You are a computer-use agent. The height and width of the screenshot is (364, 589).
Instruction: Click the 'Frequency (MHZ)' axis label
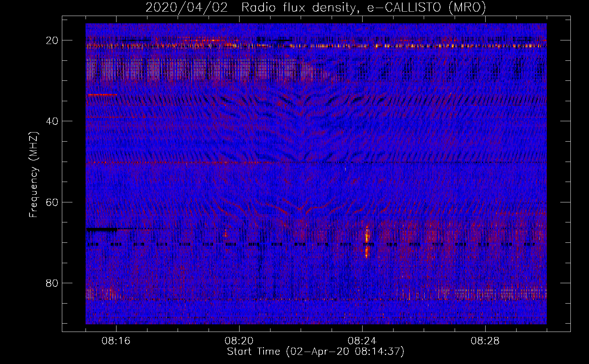point(33,175)
